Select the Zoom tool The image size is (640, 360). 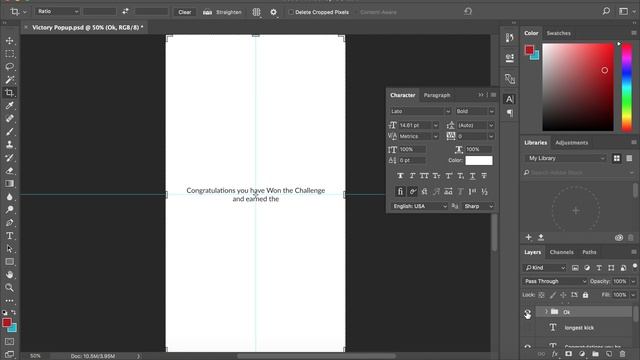(9, 288)
